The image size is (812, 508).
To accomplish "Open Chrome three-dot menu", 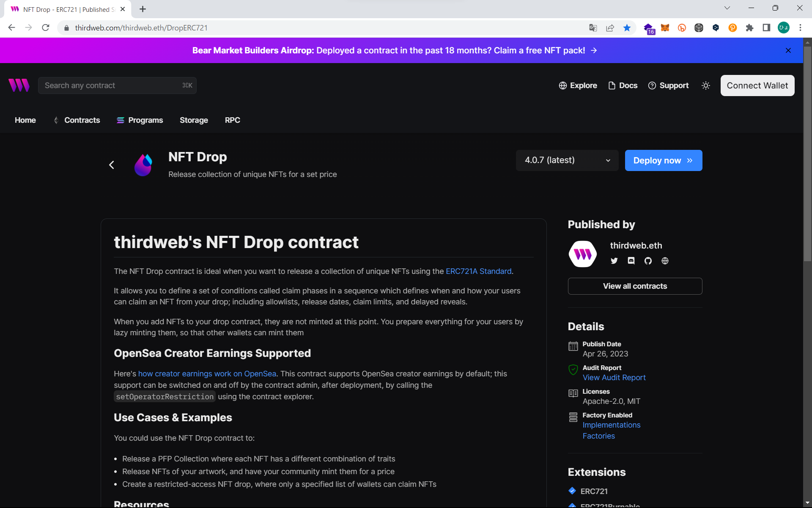I will [800, 28].
